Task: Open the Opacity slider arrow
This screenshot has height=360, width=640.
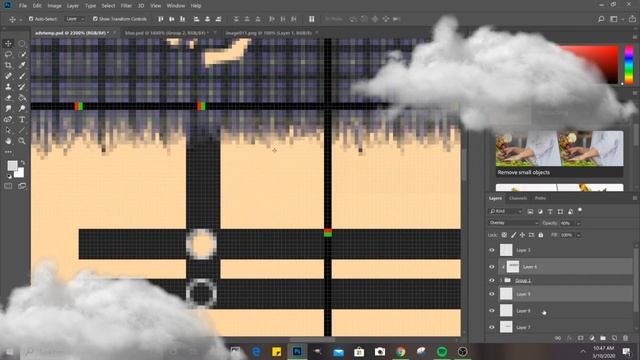Action: (578, 223)
